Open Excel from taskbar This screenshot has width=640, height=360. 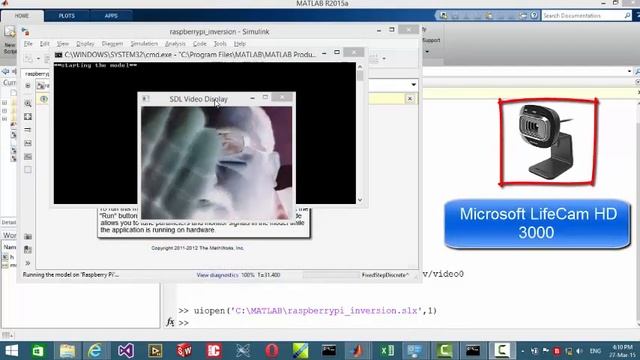[x=387, y=351]
